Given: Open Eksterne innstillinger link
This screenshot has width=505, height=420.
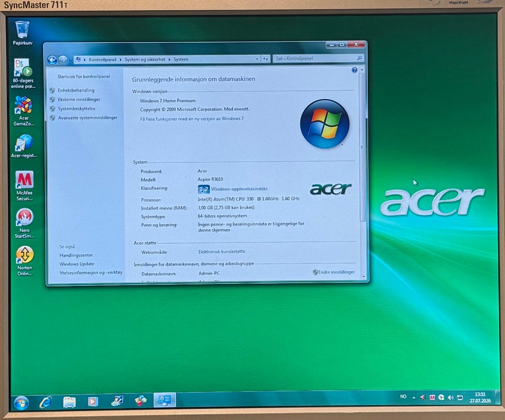Looking at the screenshot, I should tap(79, 99).
